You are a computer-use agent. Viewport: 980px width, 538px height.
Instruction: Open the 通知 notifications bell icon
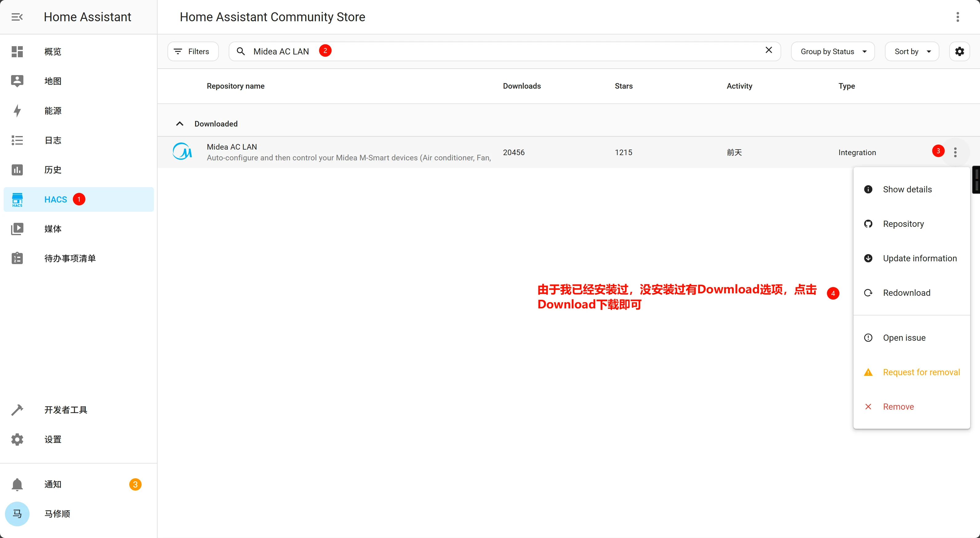coord(17,484)
